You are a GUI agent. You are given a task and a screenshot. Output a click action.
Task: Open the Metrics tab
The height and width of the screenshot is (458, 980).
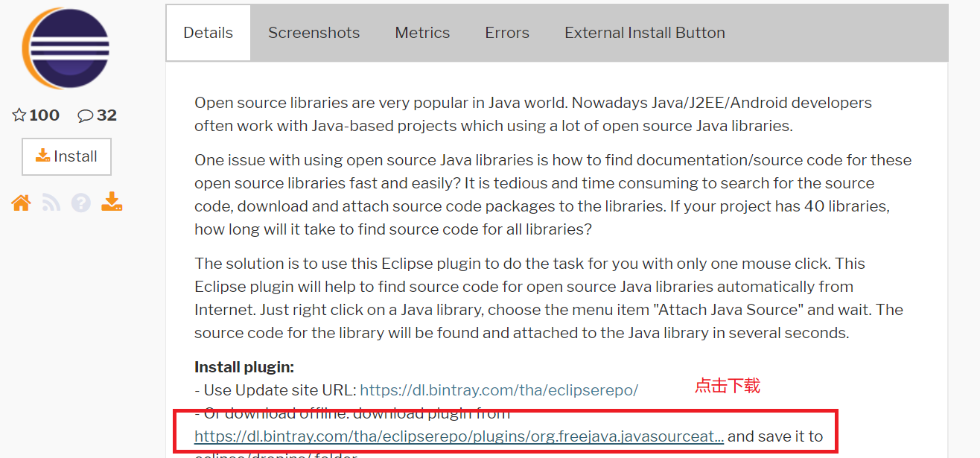pyautogui.click(x=422, y=32)
